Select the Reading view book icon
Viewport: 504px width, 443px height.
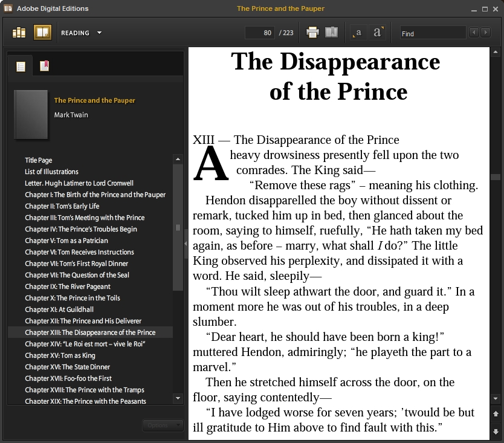[42, 33]
